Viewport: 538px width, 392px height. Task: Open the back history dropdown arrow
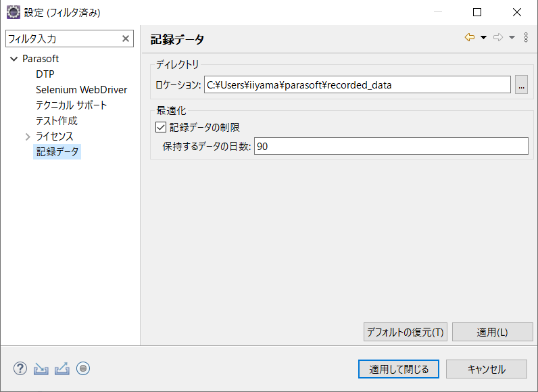pos(483,37)
